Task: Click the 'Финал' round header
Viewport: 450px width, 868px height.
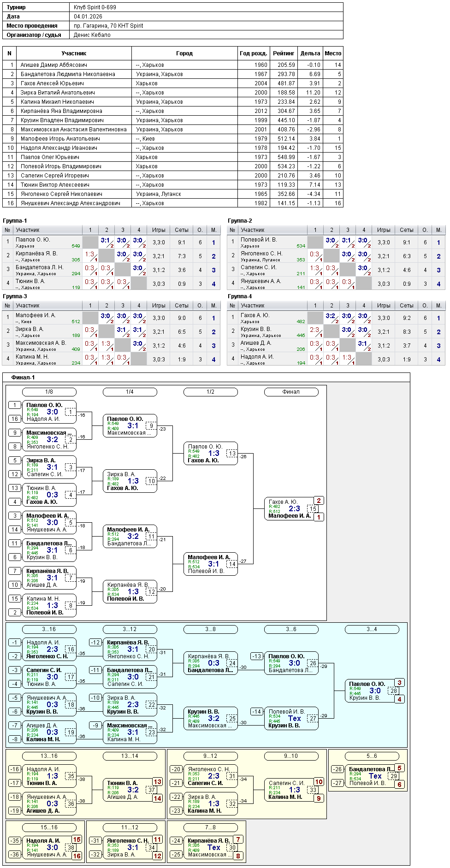Action: [291, 392]
